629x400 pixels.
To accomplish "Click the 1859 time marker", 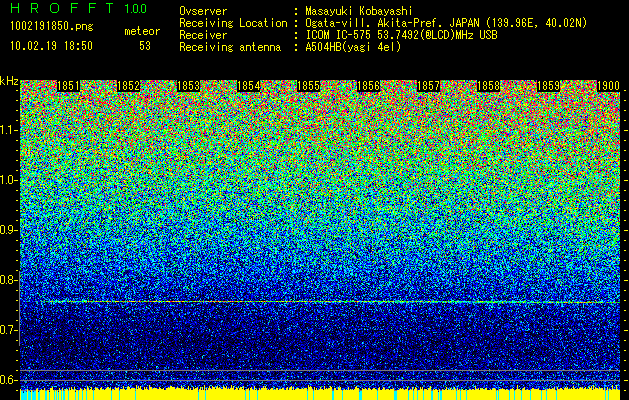I will pyautogui.click(x=549, y=86).
